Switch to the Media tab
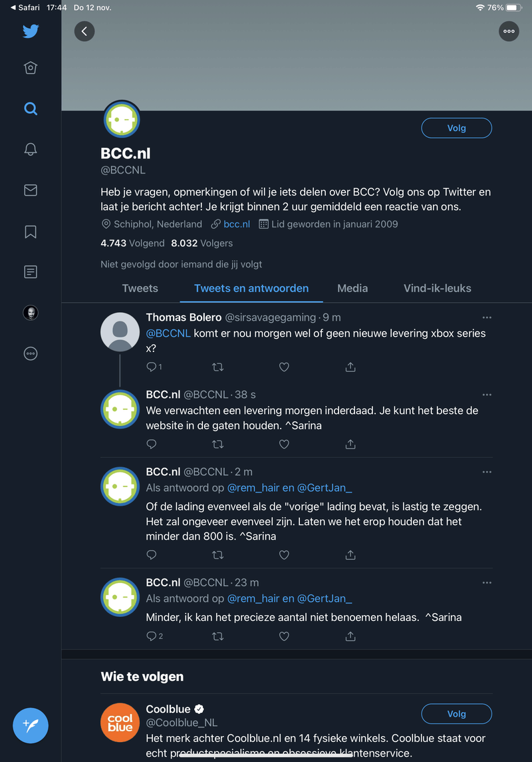 pos(352,288)
